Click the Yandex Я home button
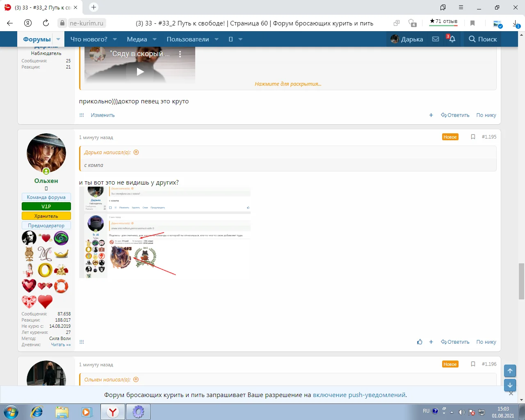Screen dimensions: 525x420 click(x=28, y=23)
